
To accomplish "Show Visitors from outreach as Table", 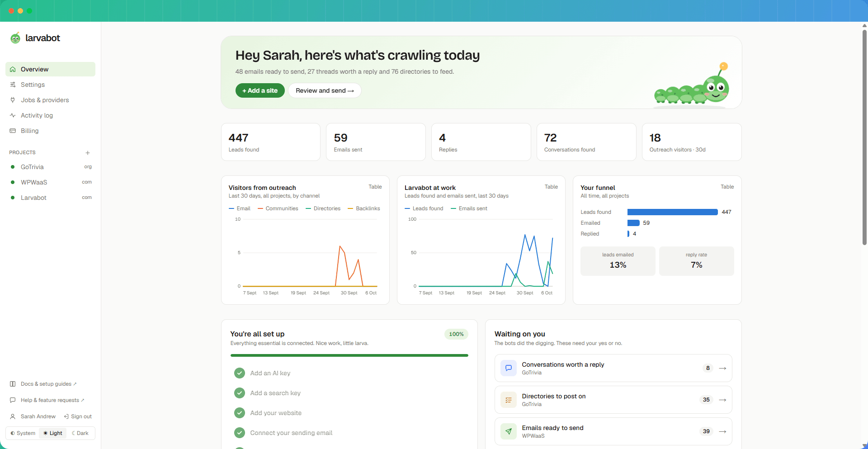I will tap(375, 187).
